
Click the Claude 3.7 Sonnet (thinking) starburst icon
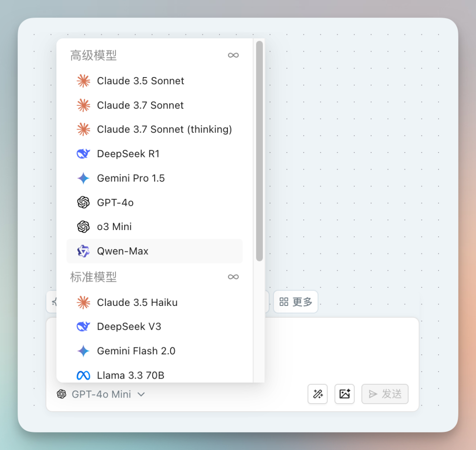point(83,129)
